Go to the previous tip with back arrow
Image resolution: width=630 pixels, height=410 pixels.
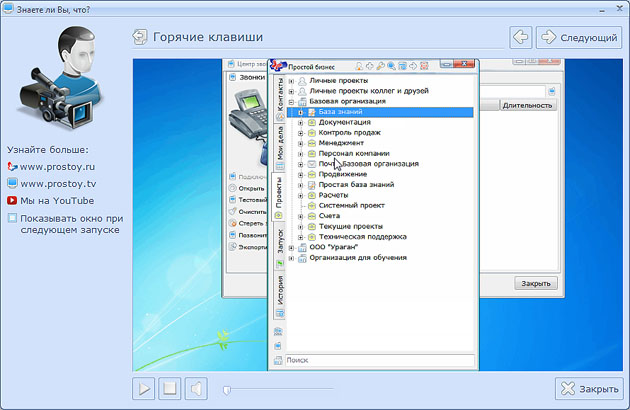pyautogui.click(x=521, y=38)
